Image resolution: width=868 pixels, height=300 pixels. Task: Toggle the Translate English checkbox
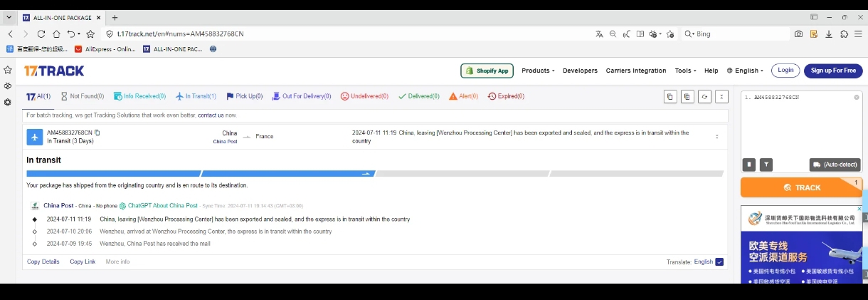click(x=719, y=262)
